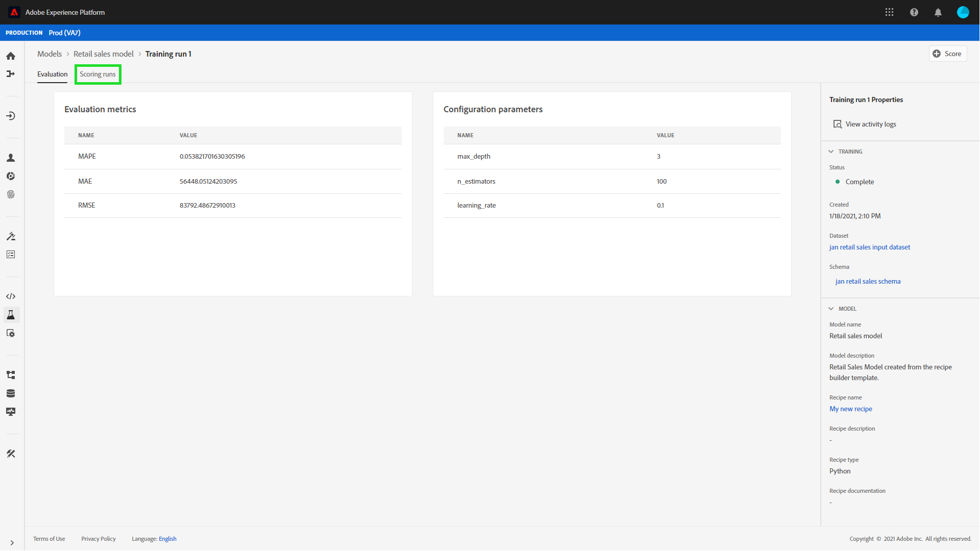Select the Evaluation tab

[x=52, y=74]
